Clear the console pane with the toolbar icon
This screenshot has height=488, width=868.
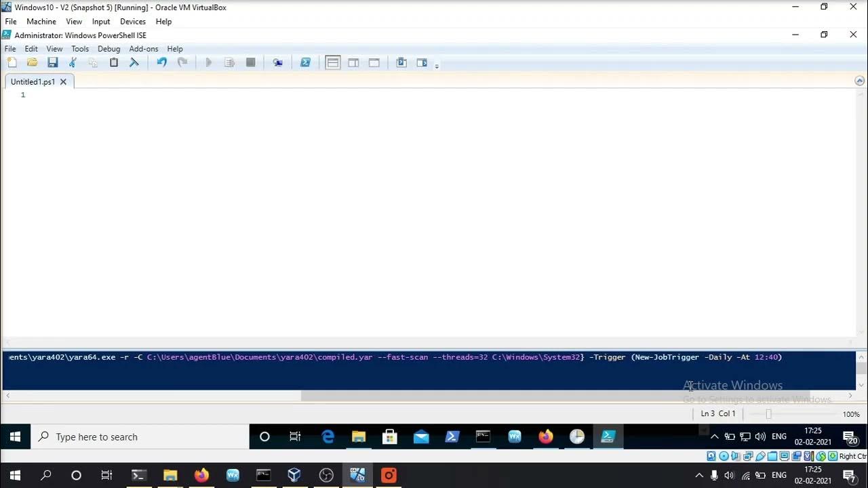coord(134,62)
